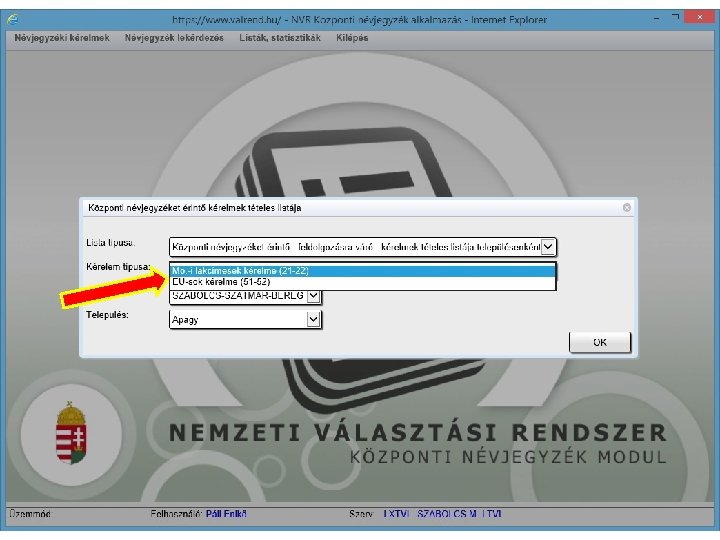
Task: Expand the Település dropdown showing Apagy
Action: [313, 319]
